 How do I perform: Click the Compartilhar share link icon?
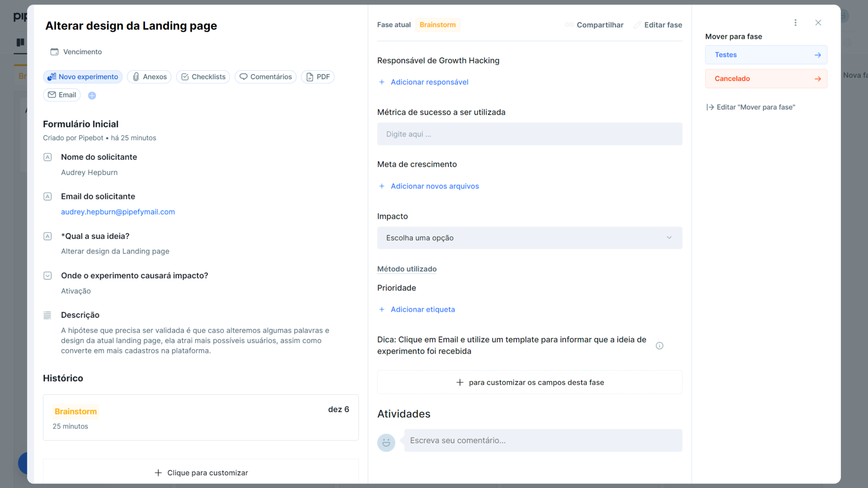pyautogui.click(x=569, y=25)
